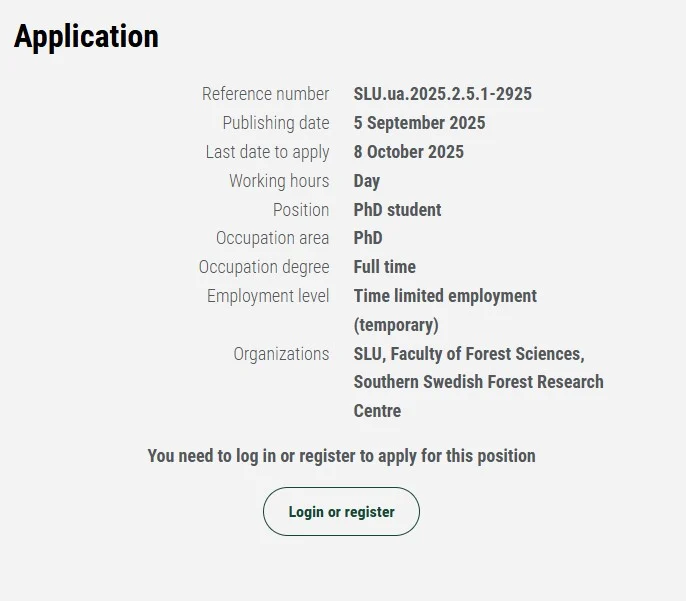Click the Publishing date label

(x=275, y=123)
